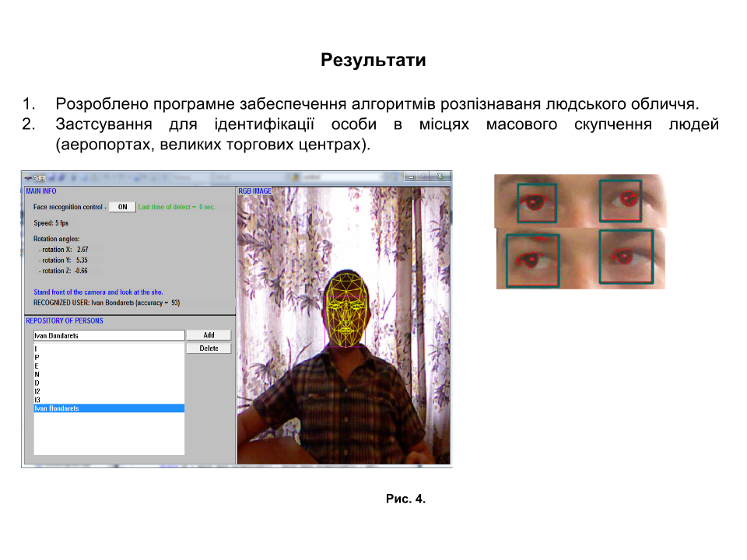
Task: Click 'Stand front of the camera' instruction text
Action: point(98,292)
